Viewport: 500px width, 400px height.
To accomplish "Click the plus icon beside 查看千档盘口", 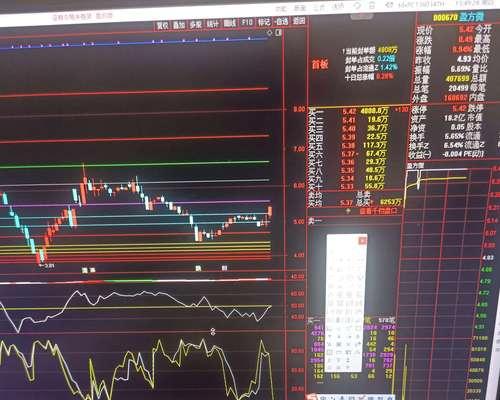I will click(348, 211).
